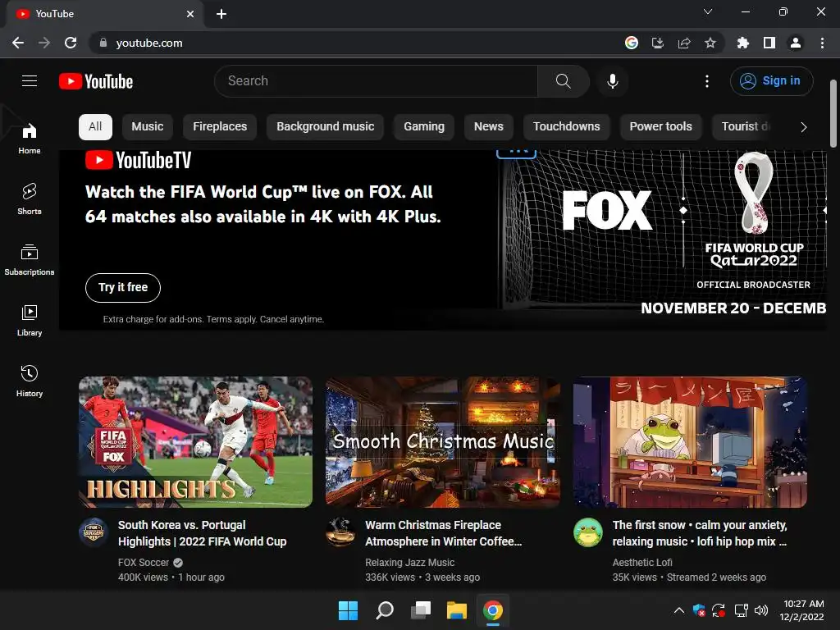Image resolution: width=840 pixels, height=630 pixels.
Task: Select the Music chip
Action: point(148,127)
